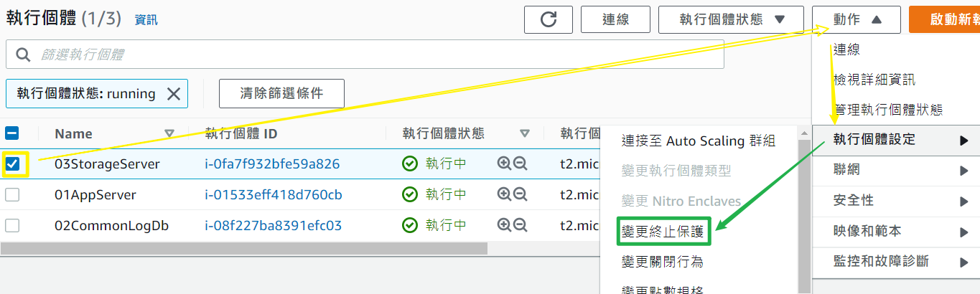Click the 清除篩選條件 button
This screenshot has height=294, width=980.
point(281,93)
